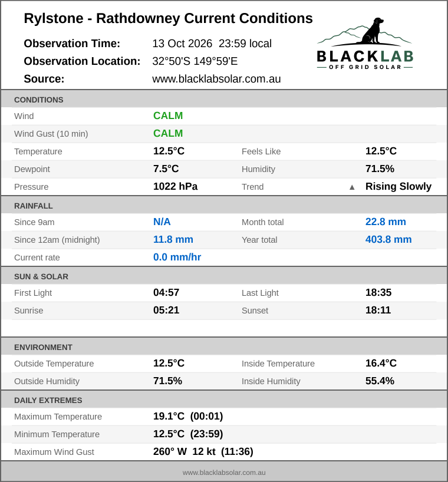The height and width of the screenshot is (482, 448).
Task: Click the Maximum Wind Gust label
Action: coord(54,452)
